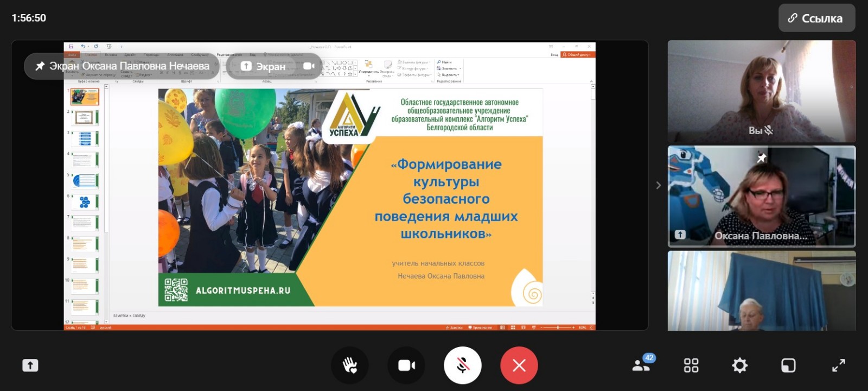Open Выделить dropdown in PowerPoint ribbon

tap(449, 75)
